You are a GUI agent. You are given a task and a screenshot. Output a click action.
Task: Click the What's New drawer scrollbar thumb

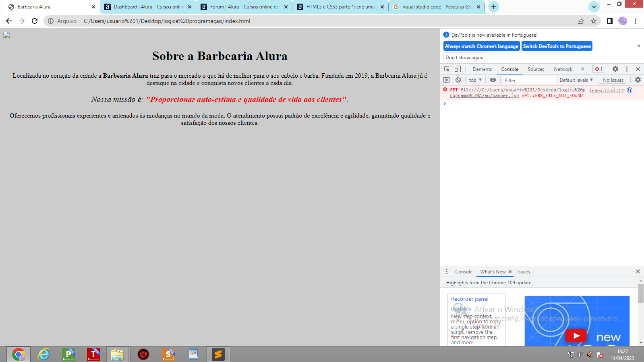pyautogui.click(x=641, y=293)
